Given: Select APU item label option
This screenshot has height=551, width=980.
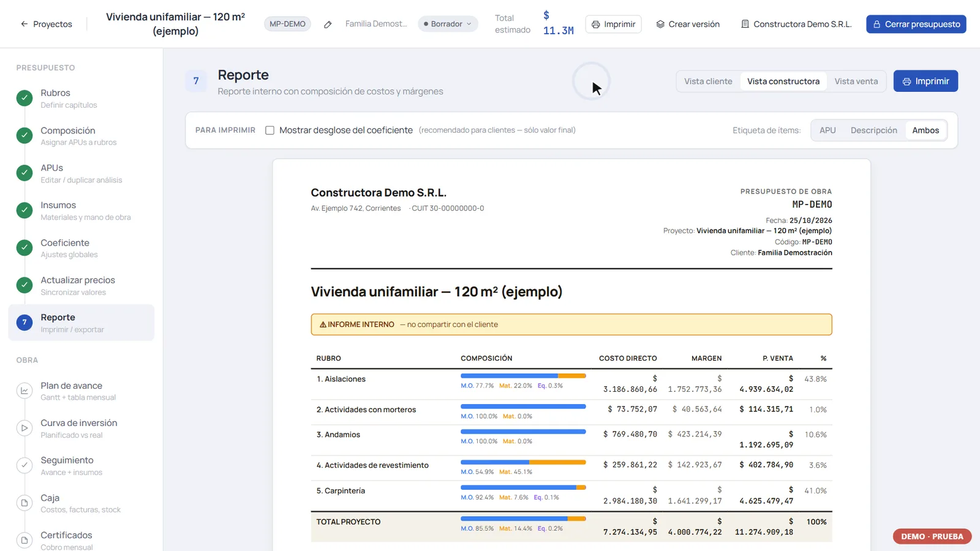Looking at the screenshot, I should pos(827,130).
